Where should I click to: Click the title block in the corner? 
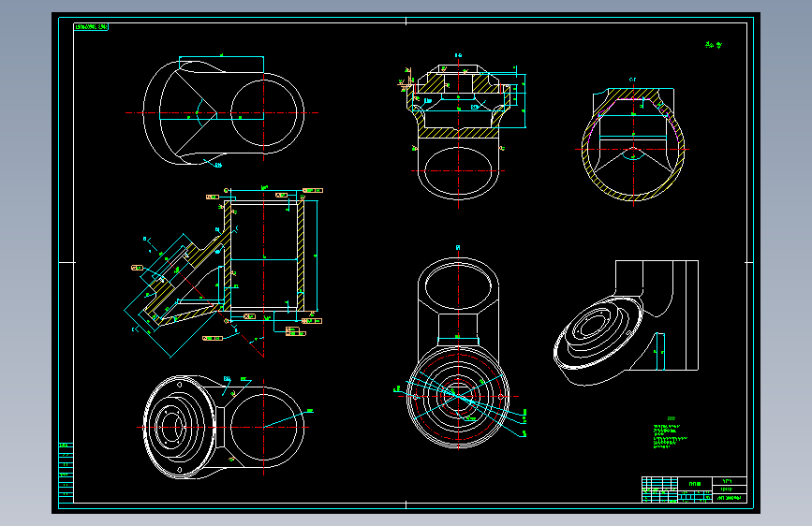(694, 489)
